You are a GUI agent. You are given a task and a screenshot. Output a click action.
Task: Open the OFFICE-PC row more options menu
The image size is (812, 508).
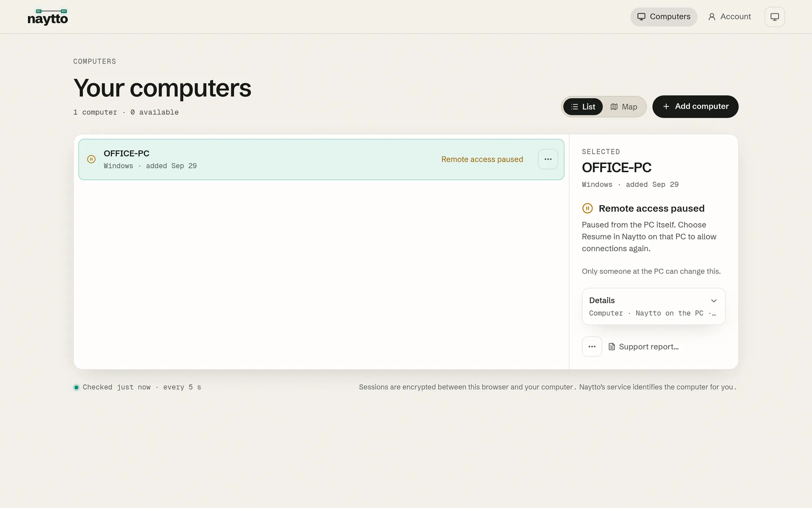click(x=548, y=159)
